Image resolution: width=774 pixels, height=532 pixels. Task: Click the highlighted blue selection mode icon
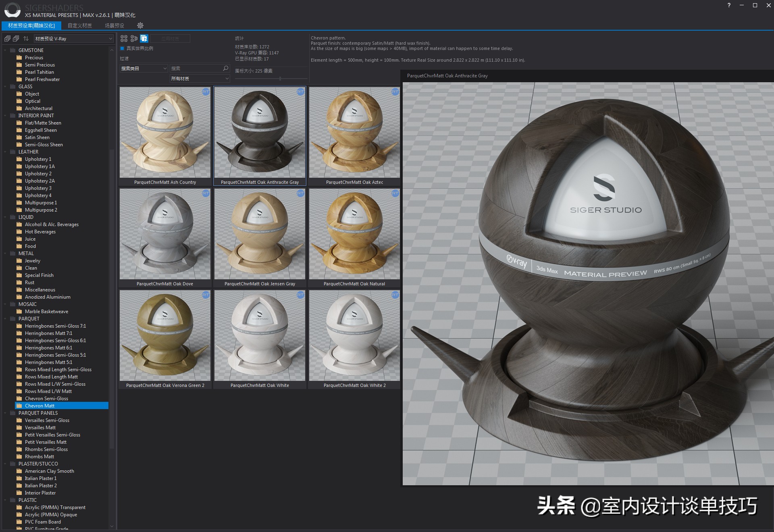pos(143,38)
